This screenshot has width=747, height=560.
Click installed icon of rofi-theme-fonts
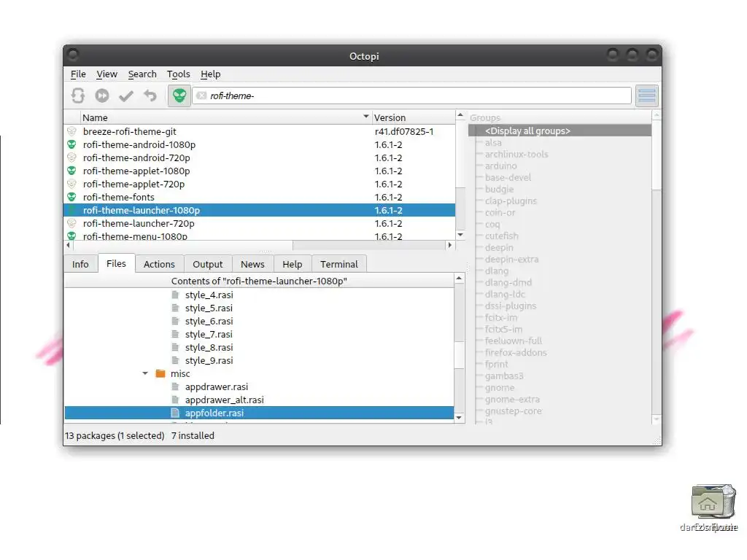tap(71, 197)
